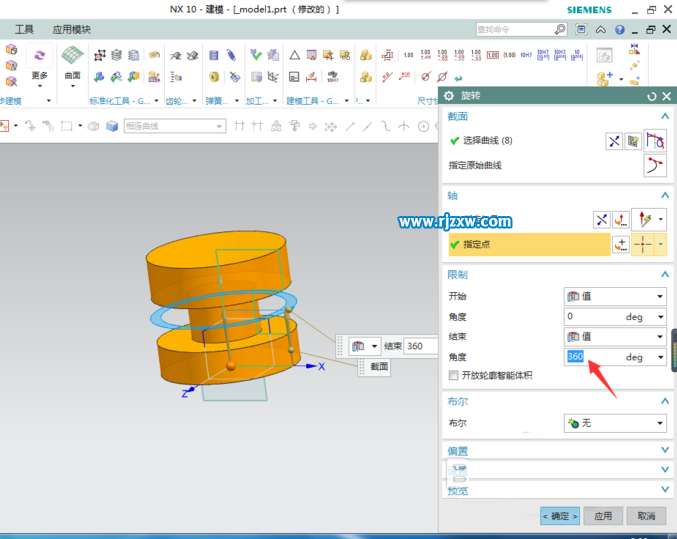Expand the 预览 section

665,490
